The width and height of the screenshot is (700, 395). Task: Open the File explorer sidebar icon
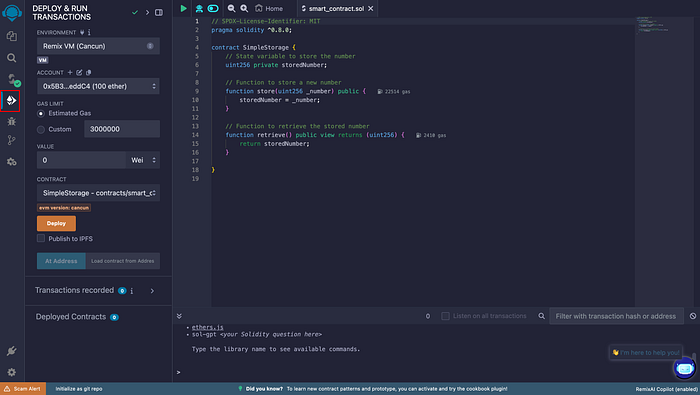pos(12,36)
